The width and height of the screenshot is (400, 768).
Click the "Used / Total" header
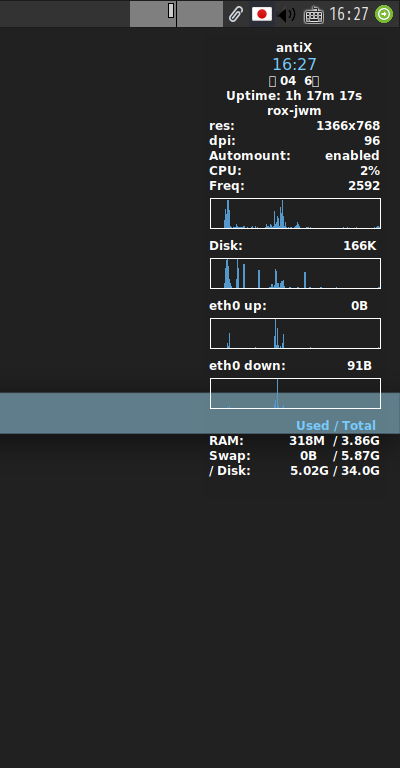point(336,426)
